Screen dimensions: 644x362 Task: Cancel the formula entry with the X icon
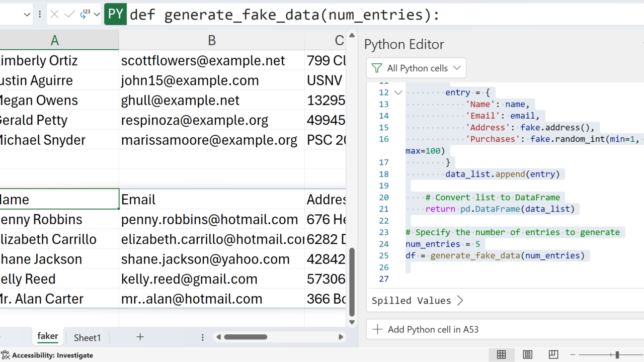55,15
